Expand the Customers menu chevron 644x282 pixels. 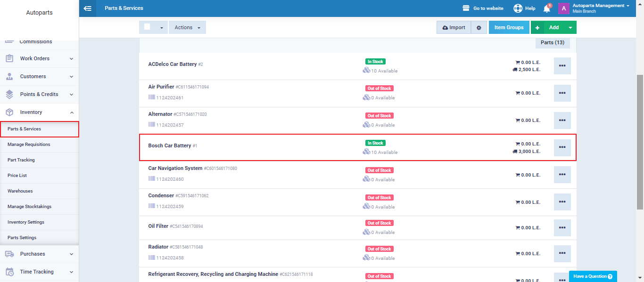tap(71, 77)
